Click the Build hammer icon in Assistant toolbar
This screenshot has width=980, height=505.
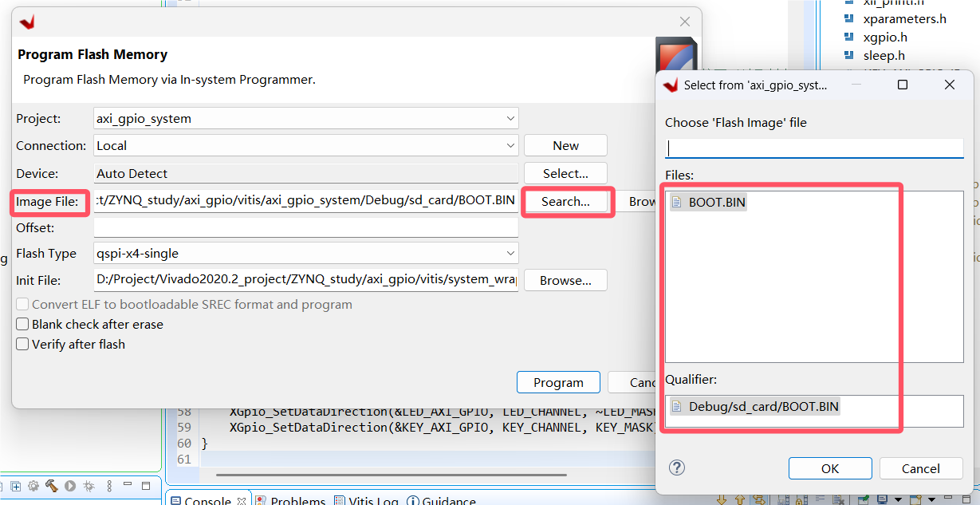tap(52, 485)
